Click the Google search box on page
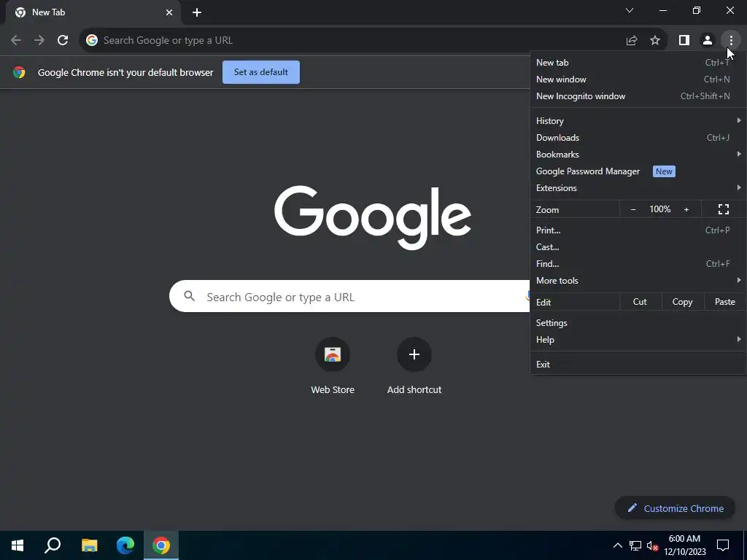The width and height of the screenshot is (747, 560). coord(349,296)
